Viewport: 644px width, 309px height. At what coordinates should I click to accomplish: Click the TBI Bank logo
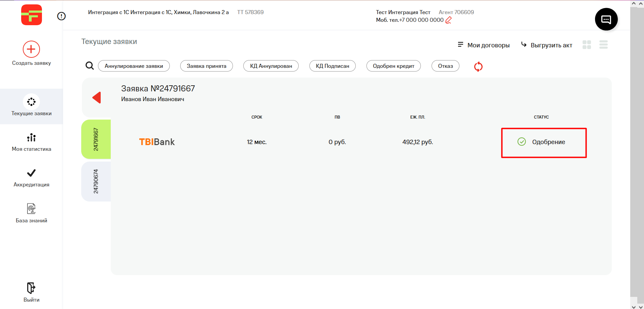[x=157, y=142]
